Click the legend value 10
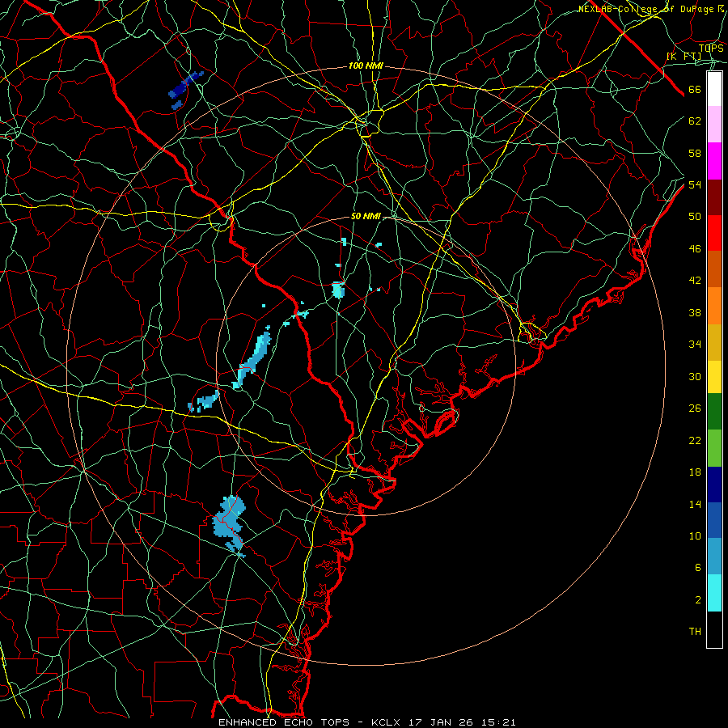The width and height of the screenshot is (728, 728). pos(695,536)
